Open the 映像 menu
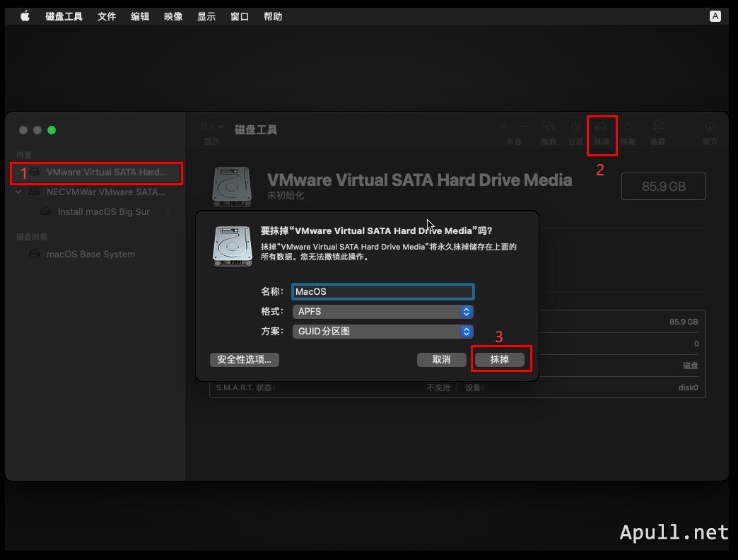Screen dimensions: 738x560 pos(173,16)
